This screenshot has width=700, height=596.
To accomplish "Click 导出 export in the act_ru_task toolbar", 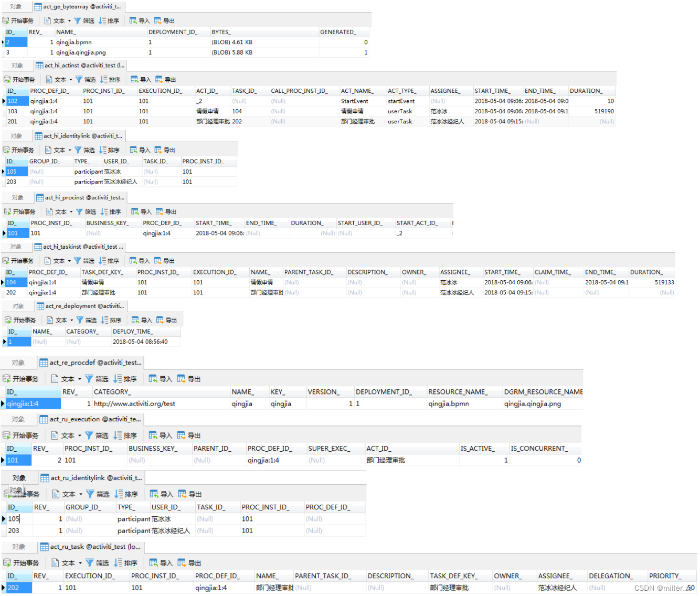I will point(189,563).
